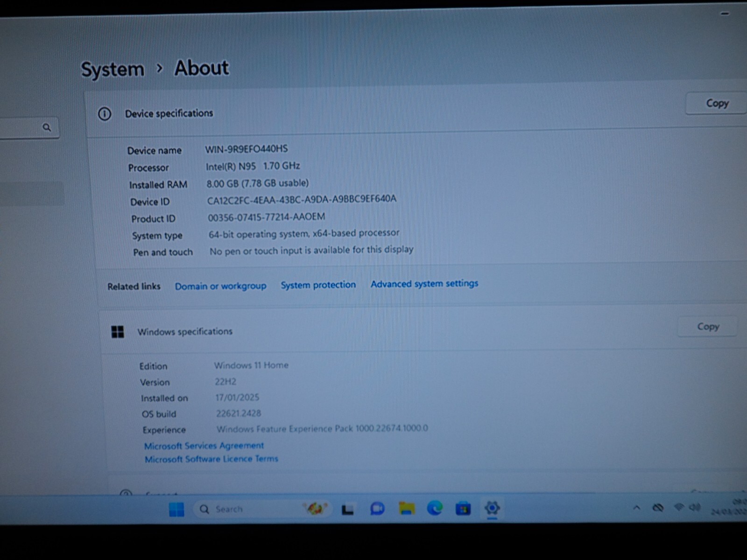Open Microsoft Store from the taskbar
The image size is (747, 560).
pos(463,508)
